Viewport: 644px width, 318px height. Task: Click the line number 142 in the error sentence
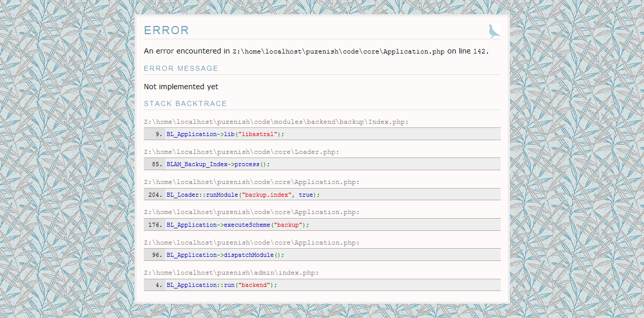480,51
